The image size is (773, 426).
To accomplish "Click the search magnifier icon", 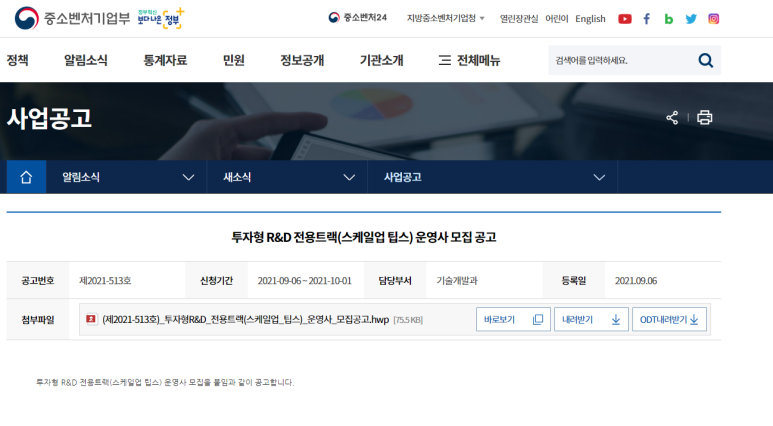I will [x=705, y=60].
